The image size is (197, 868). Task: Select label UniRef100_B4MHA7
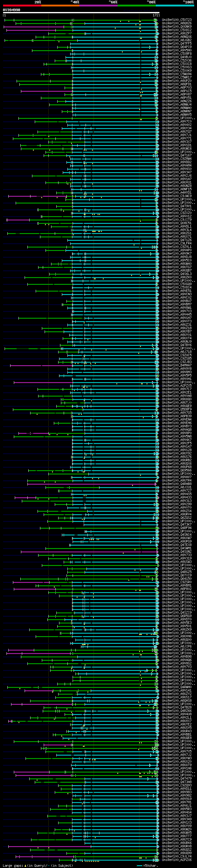(177, 365)
